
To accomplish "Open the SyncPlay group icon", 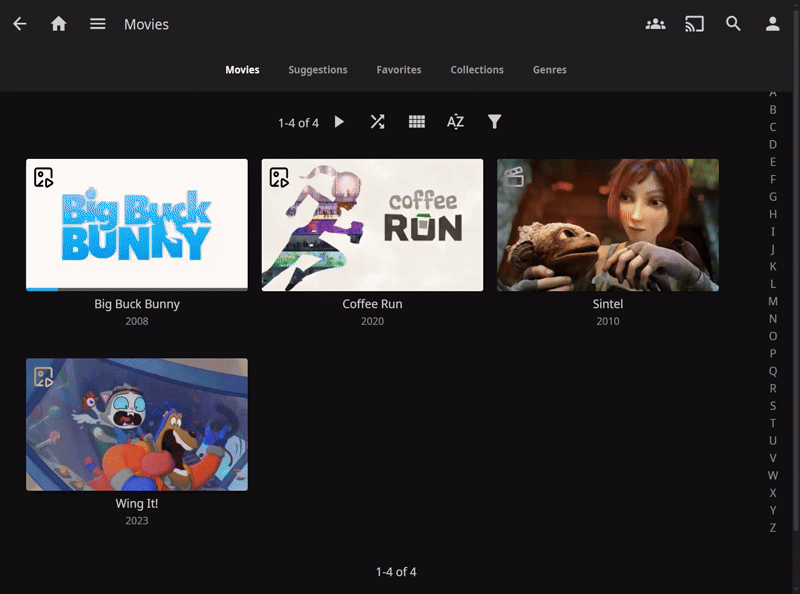I will 655,23.
